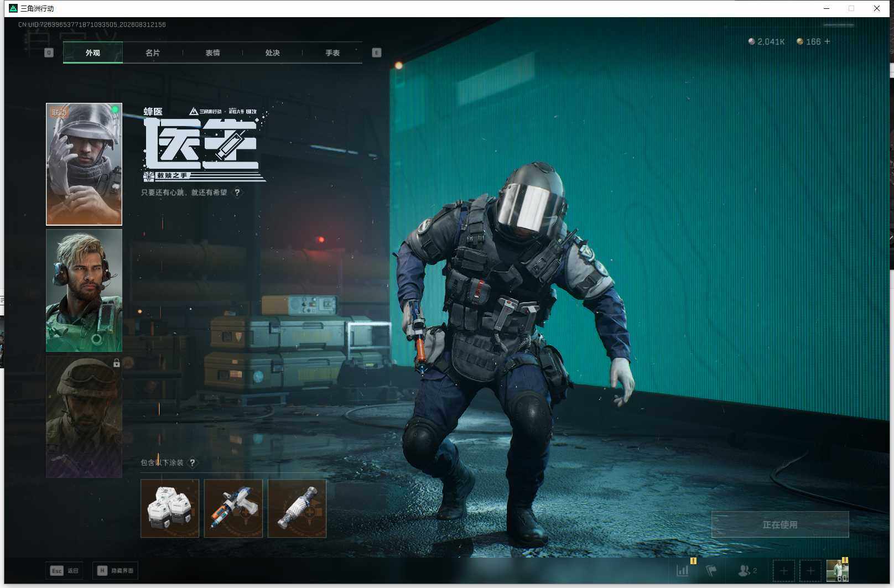This screenshot has height=588, width=894.
Task: Click the 三角洲行动 title bar app icon
Action: coord(13,8)
